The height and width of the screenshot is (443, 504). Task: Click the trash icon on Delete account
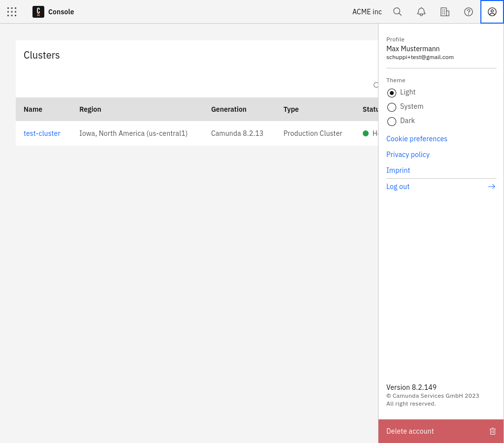pyautogui.click(x=492, y=431)
